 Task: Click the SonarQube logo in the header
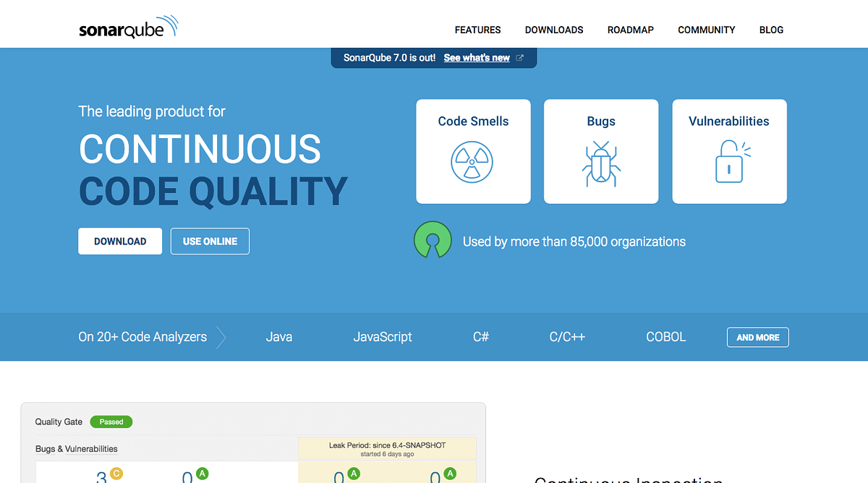click(129, 26)
